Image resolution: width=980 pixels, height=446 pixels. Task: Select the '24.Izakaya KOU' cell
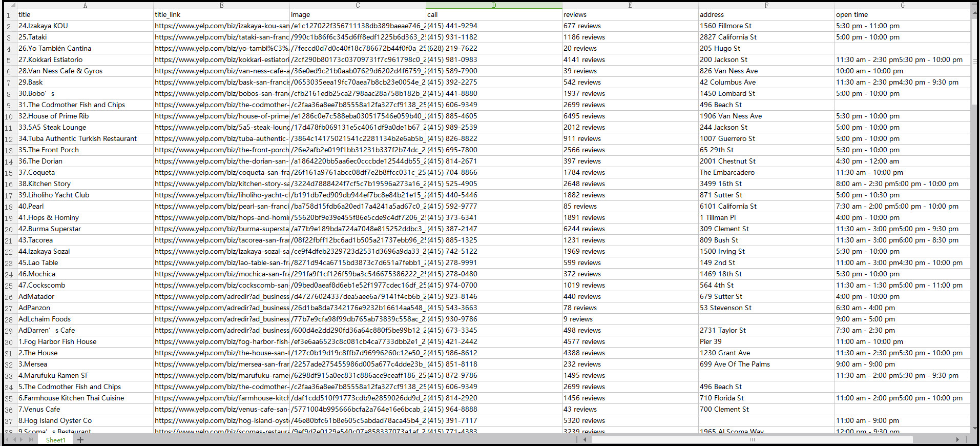85,26
